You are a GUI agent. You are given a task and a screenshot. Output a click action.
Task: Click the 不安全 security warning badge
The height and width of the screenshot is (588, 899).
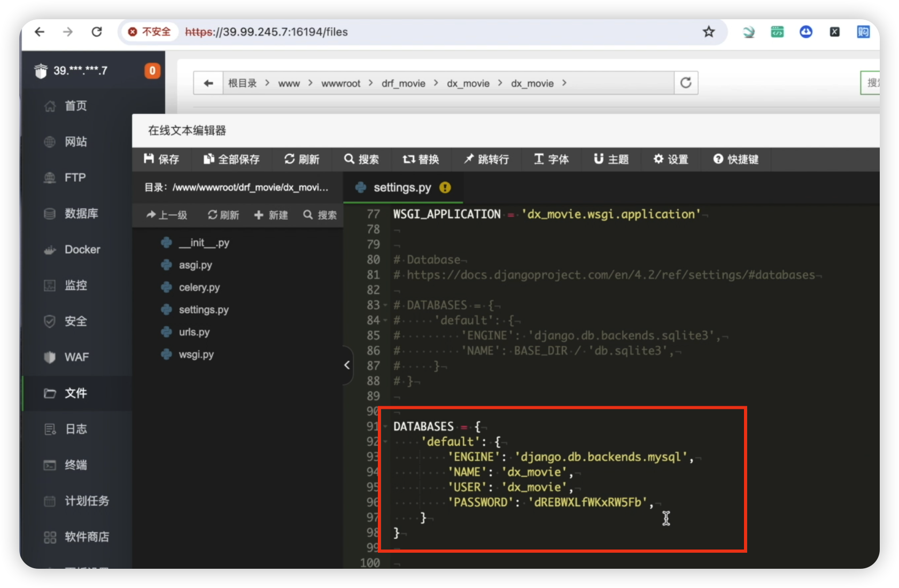[150, 32]
